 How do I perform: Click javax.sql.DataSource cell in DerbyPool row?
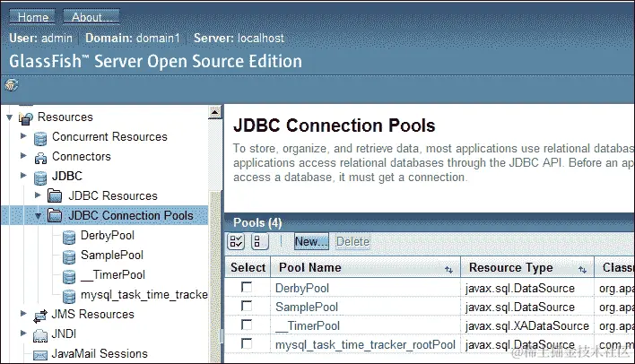point(520,289)
